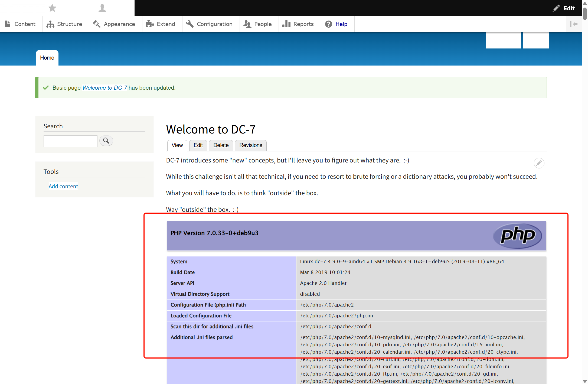Viewport: 588px width, 384px height.
Task: Toggle the toolbar orientation arrow icon
Action: tap(574, 24)
